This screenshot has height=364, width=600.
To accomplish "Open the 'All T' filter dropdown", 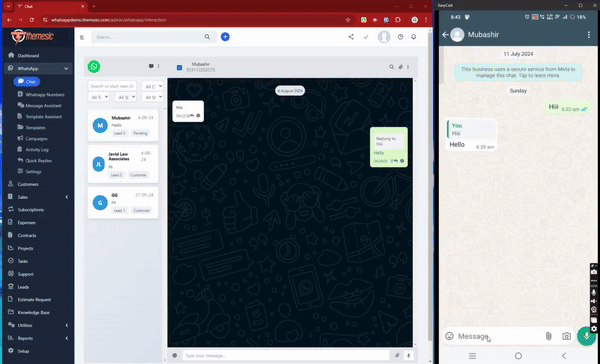I will coord(99,97).
